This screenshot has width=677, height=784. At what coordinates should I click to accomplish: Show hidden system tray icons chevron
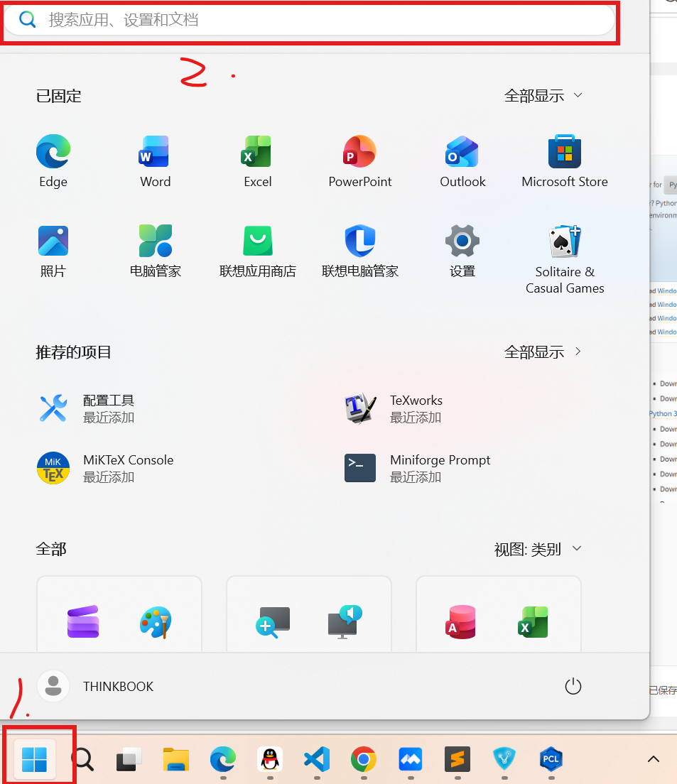[653, 759]
